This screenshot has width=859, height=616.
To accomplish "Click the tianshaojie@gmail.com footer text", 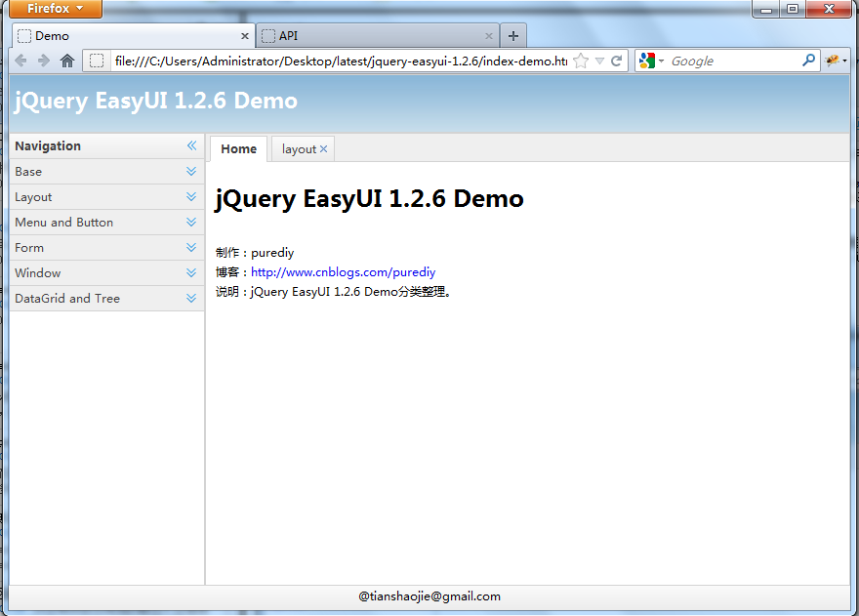I will pos(429,596).
